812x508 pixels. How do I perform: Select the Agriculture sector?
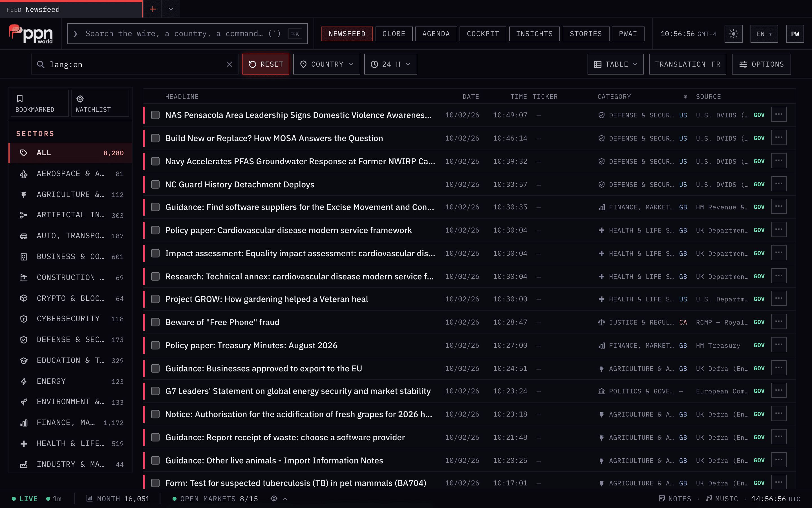click(70, 194)
